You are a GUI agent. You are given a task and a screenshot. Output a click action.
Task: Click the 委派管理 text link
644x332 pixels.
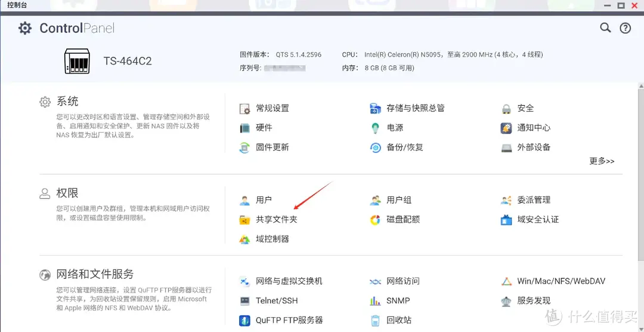[534, 201]
